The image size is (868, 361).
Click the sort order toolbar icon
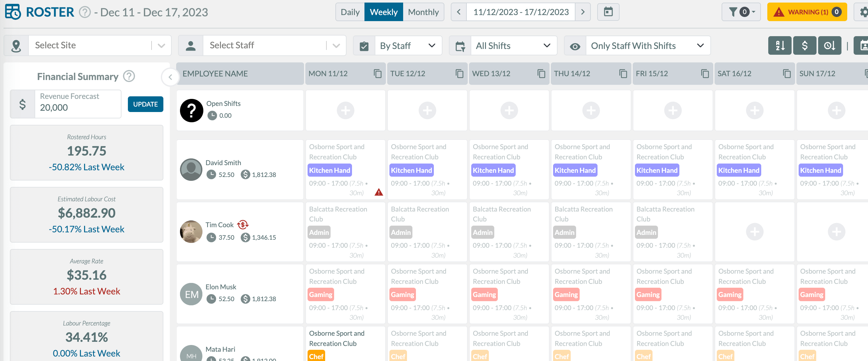click(779, 45)
